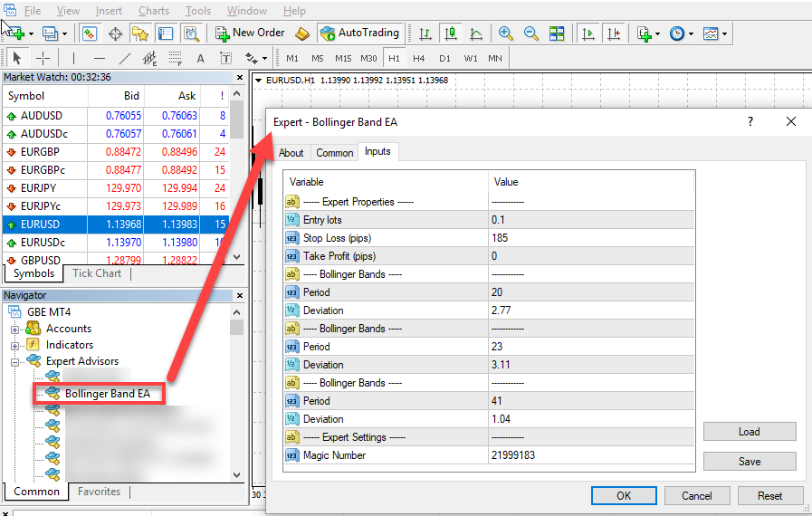Click OK in the Expert dialog
This screenshot has height=516, width=812.
tap(624, 496)
